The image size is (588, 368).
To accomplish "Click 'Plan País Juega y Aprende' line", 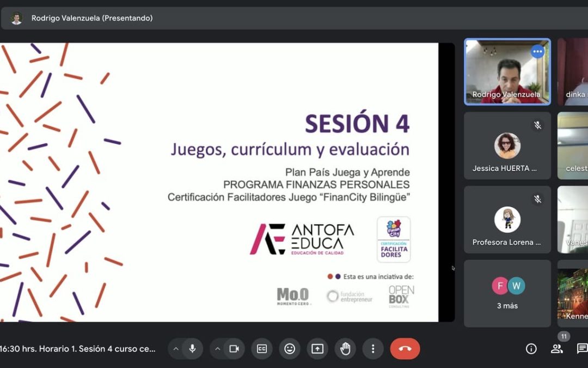I will pyautogui.click(x=347, y=172).
